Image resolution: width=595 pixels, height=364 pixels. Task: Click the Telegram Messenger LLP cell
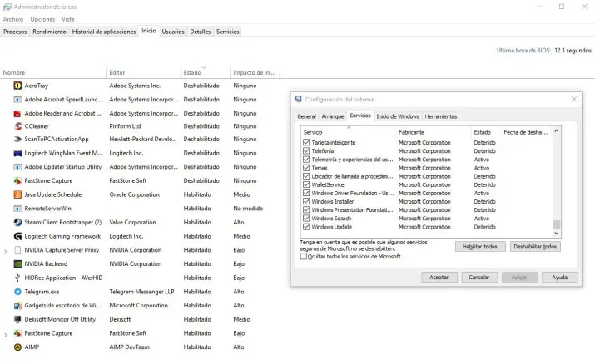pos(141,292)
